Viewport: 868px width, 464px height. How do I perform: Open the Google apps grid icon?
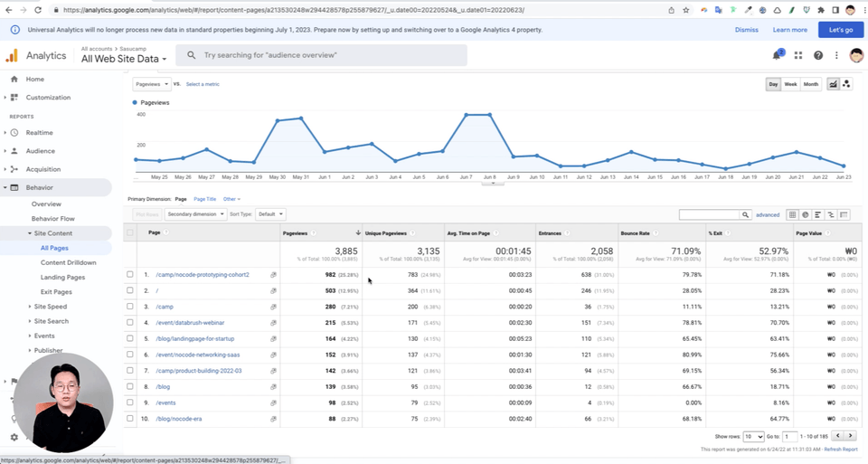pos(798,55)
